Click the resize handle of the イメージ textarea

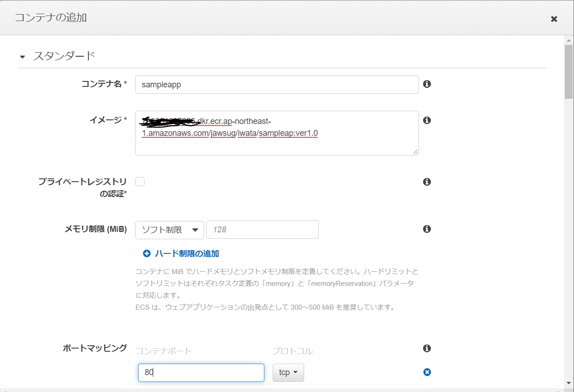[x=416, y=151]
